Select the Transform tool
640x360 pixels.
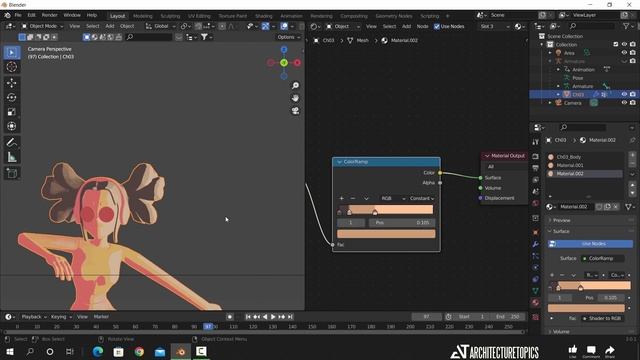pos(11,126)
